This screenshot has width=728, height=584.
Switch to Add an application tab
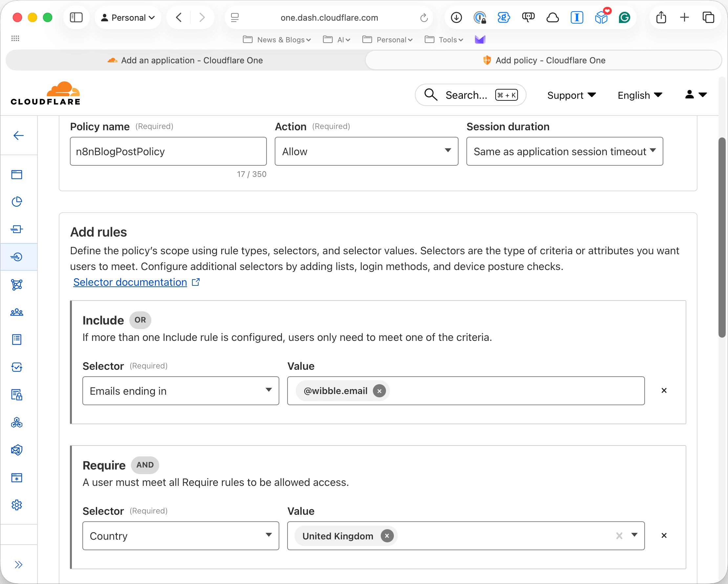click(x=186, y=60)
